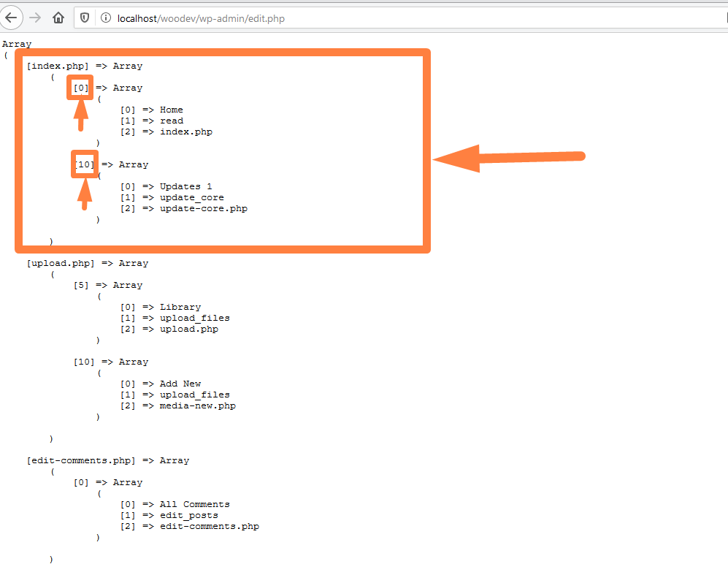
Task: Click '[0] => Array' under edit-comments.php
Action: coord(108,482)
